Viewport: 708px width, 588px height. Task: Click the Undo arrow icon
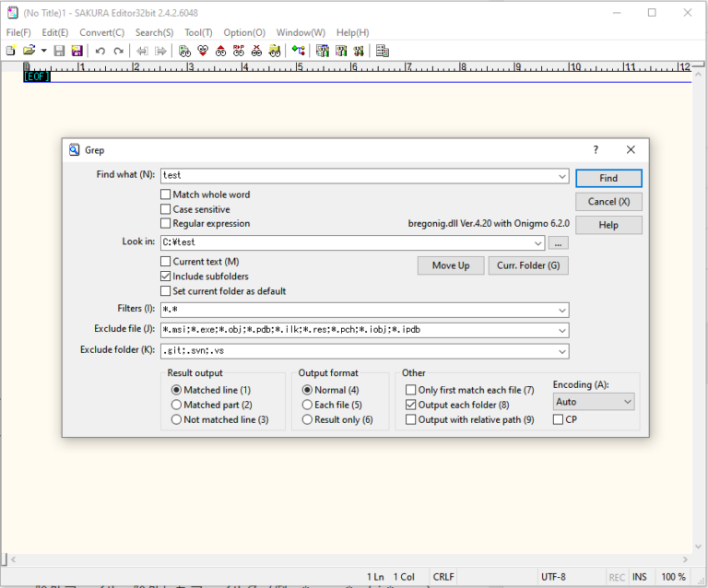coord(100,51)
